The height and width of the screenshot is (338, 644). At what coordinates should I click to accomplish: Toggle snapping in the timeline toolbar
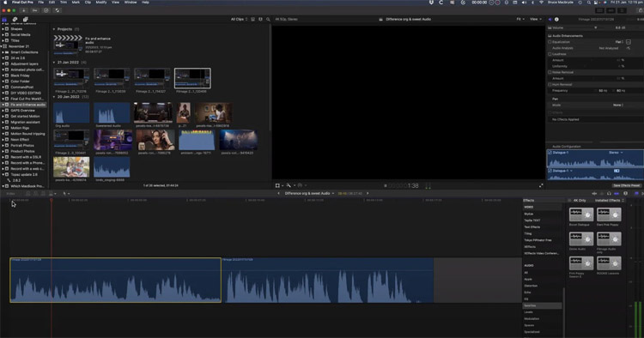pos(617,193)
